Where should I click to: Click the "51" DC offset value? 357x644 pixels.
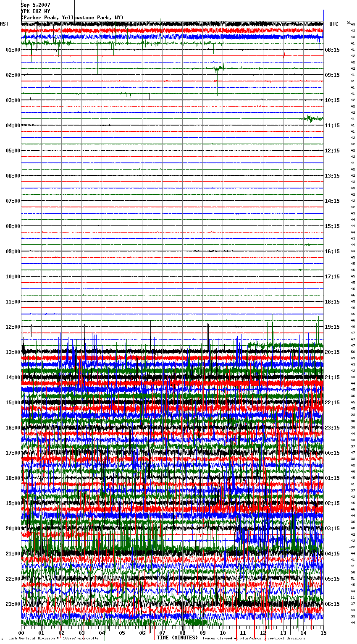(x=353, y=579)
